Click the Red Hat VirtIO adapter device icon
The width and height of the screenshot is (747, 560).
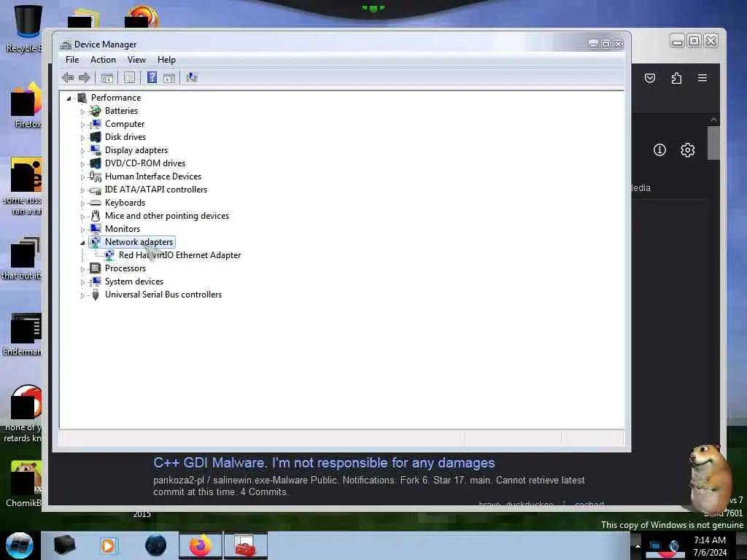pyautogui.click(x=109, y=256)
